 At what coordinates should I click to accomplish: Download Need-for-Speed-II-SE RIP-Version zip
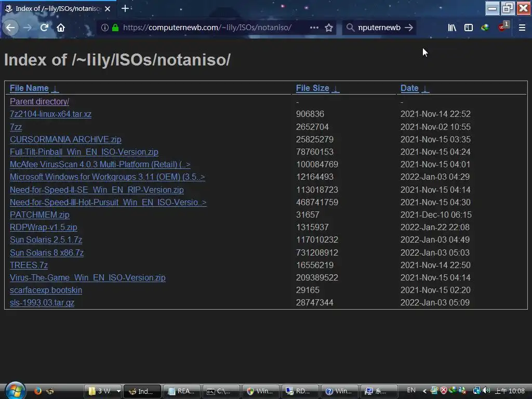tap(97, 190)
